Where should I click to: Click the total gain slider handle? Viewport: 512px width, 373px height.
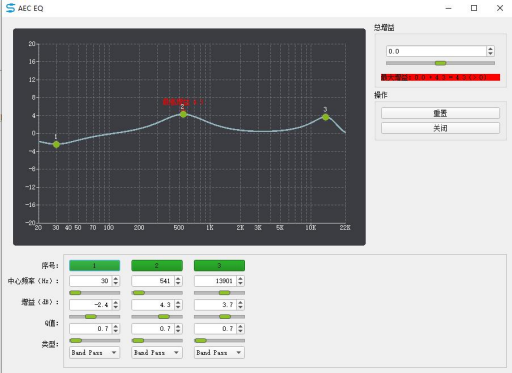(440, 63)
